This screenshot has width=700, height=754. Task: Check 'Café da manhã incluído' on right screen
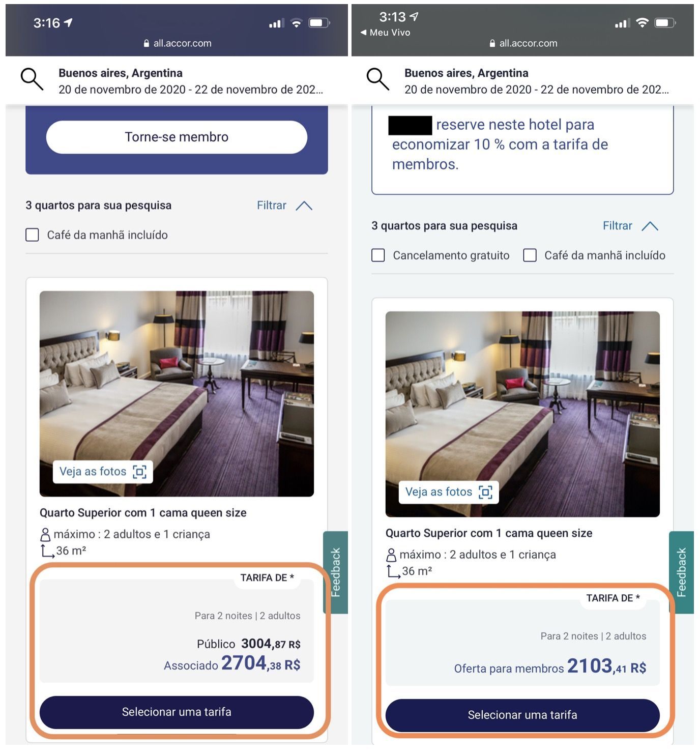click(530, 255)
